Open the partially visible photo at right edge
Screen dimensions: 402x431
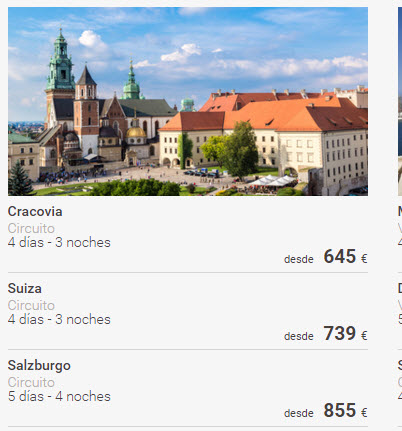pyautogui.click(x=400, y=101)
